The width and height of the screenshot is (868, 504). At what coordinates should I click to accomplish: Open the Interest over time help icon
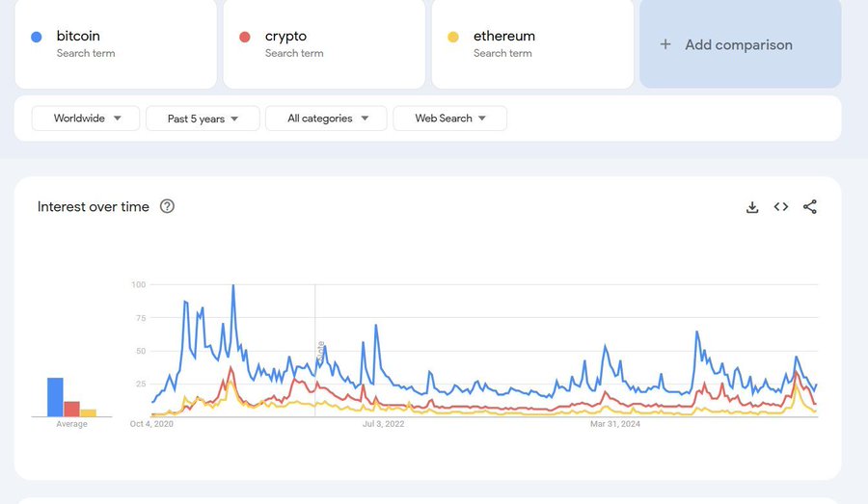167,206
